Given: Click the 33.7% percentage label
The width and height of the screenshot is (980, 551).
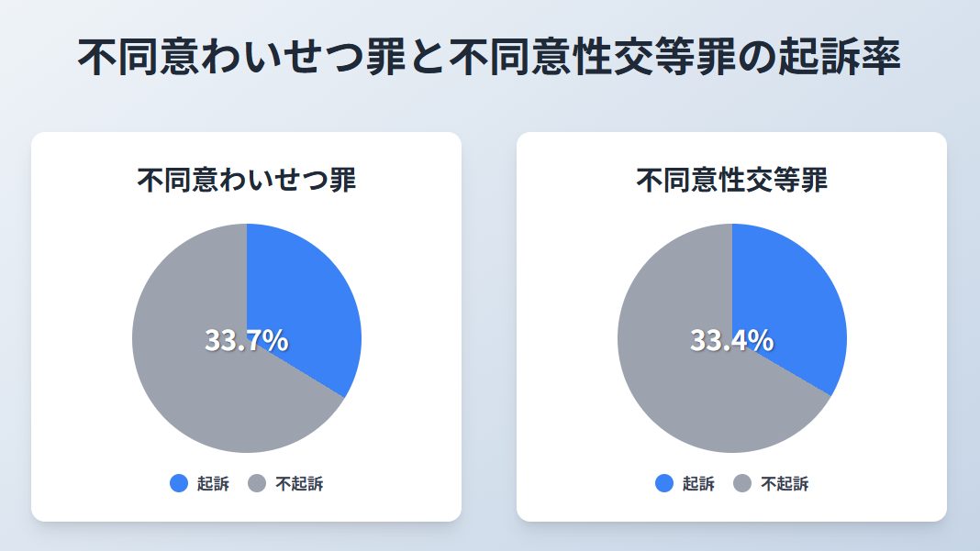Looking at the screenshot, I should point(246,340).
